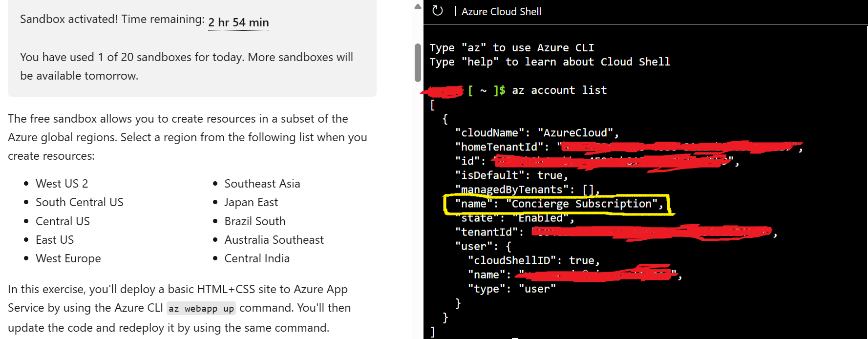Click 'South Central US' region item

(80, 202)
